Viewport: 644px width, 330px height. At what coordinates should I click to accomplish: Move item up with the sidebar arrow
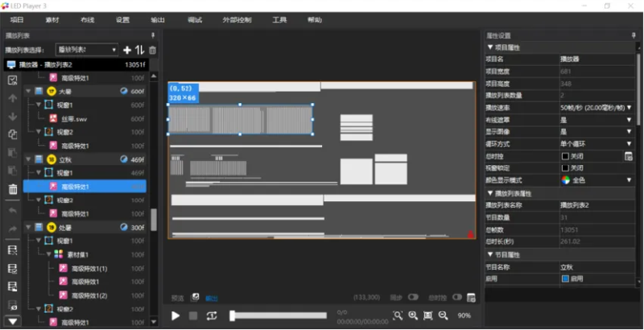tap(13, 98)
